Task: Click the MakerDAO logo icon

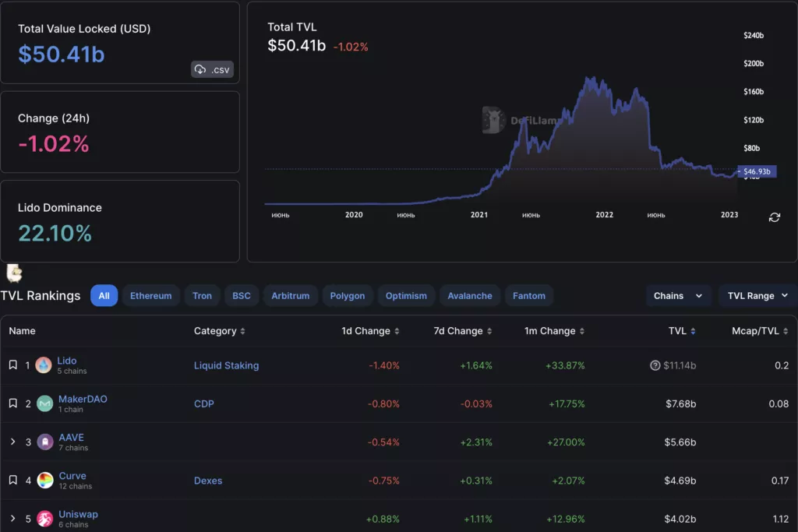Action: [45, 403]
